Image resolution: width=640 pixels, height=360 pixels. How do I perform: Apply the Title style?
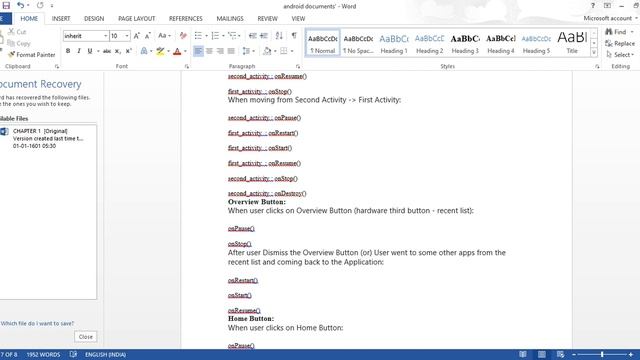[x=572, y=43]
